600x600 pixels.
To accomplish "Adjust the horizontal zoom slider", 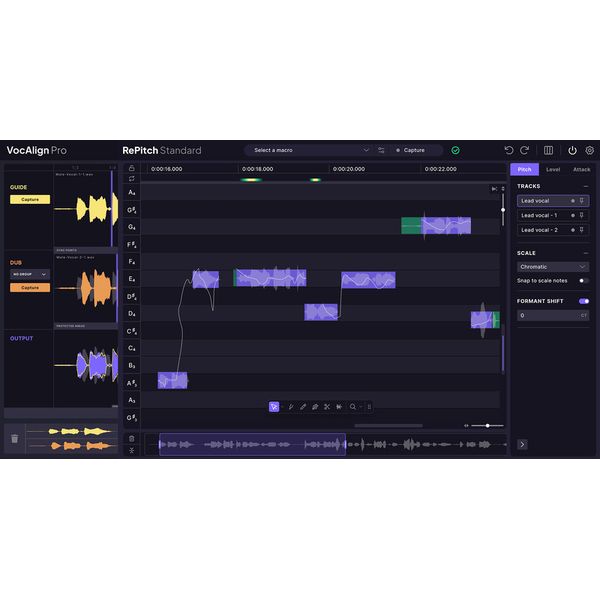I will point(487,426).
